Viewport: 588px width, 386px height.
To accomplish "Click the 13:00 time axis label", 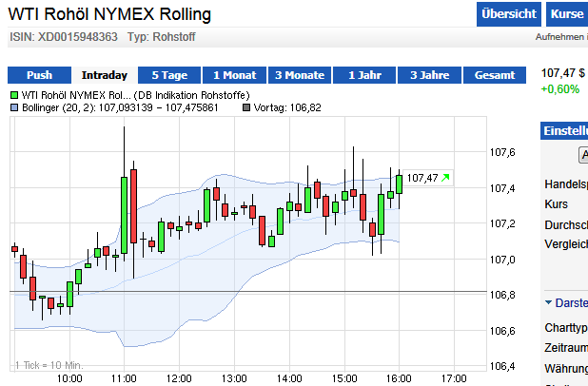I will 234,378.
